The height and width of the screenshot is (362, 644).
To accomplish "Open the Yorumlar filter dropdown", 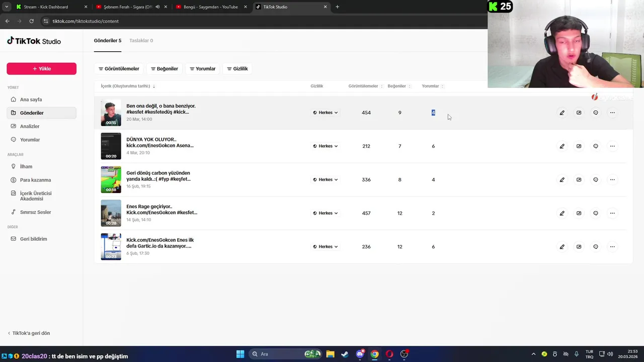I will tap(203, 69).
